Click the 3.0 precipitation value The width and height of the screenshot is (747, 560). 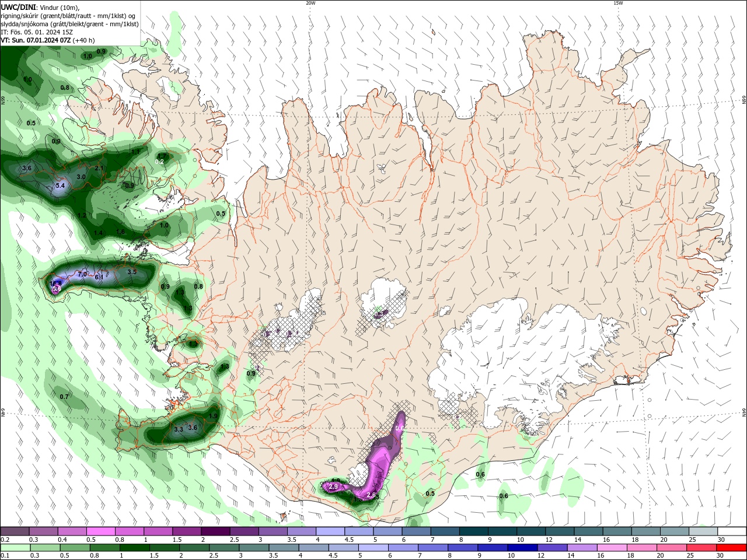click(x=81, y=177)
